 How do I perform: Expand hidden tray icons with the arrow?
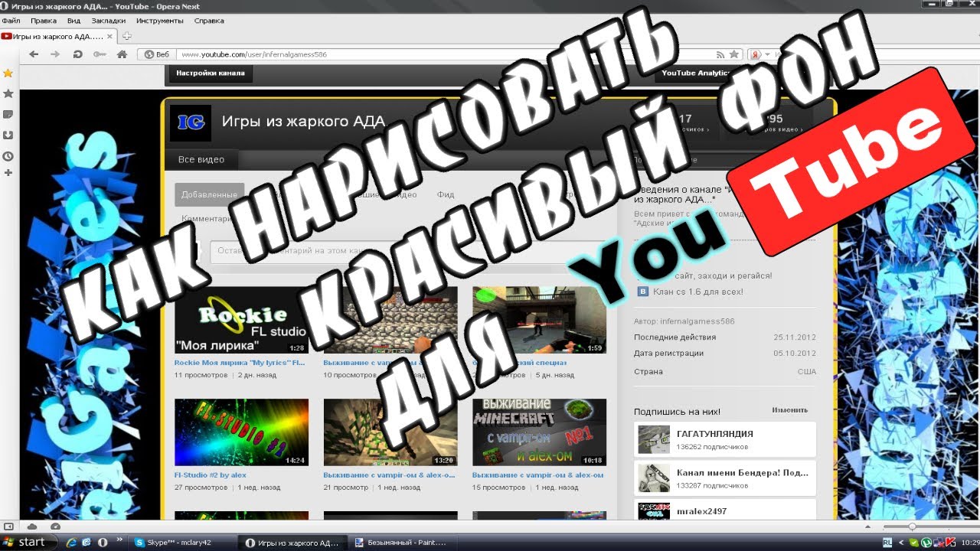tap(900, 542)
